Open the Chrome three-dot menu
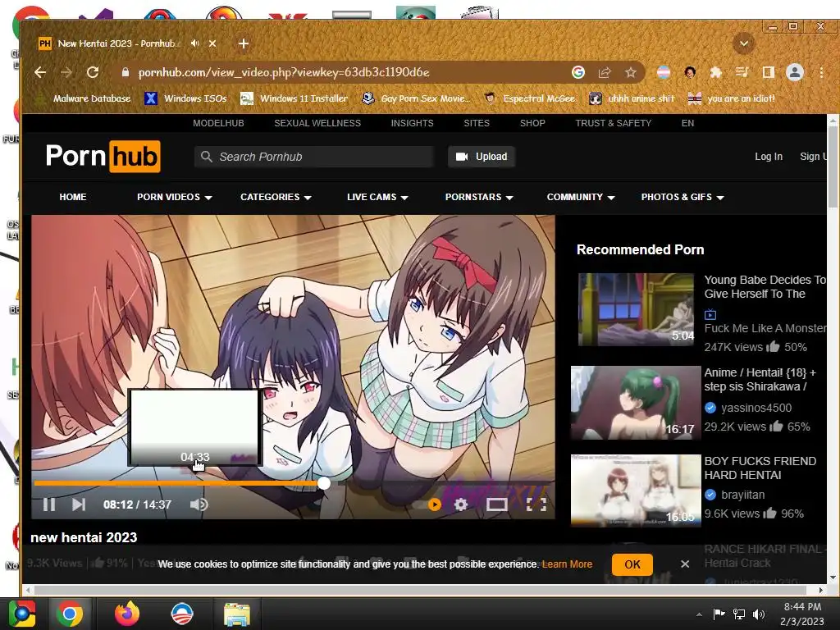Screen dimensions: 840x630 point(821,72)
